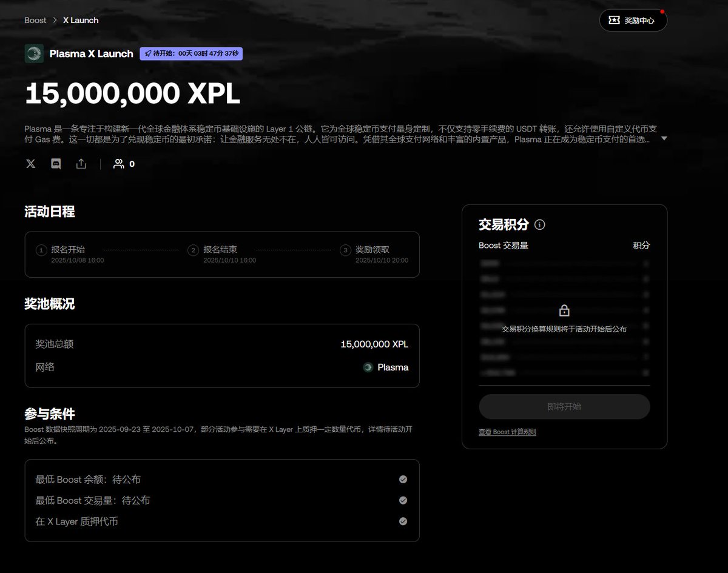Image resolution: width=728 pixels, height=573 pixels.
Task: Click the 15,000,000 XPL pool amount value
Action: 374,344
